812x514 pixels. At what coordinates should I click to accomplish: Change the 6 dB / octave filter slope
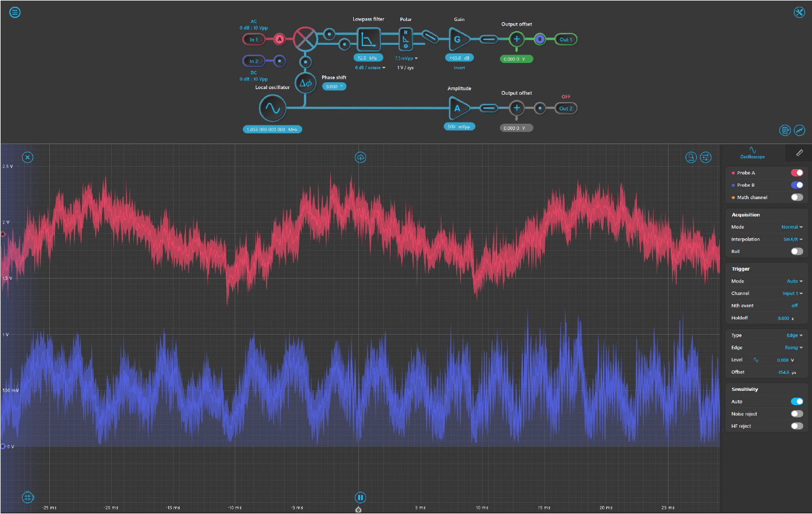370,68
